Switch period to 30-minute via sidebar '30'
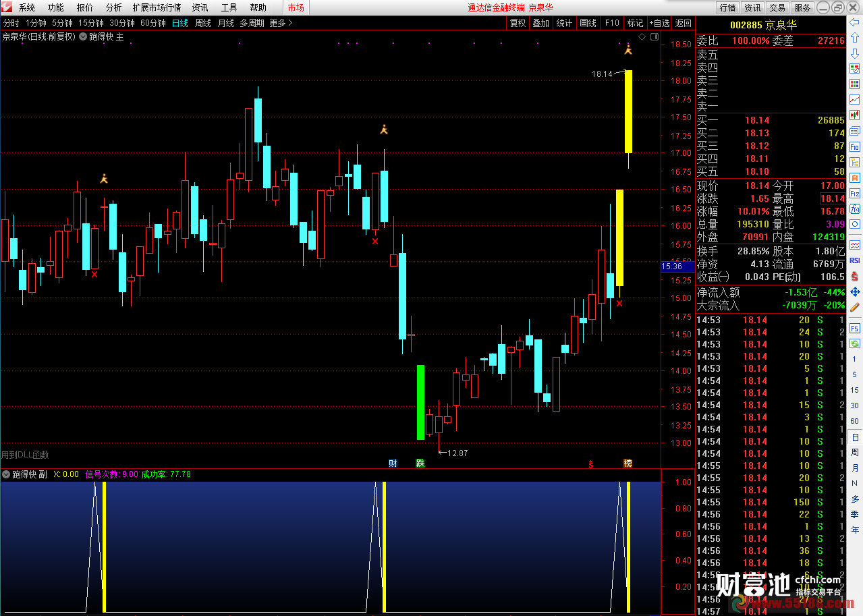 [x=854, y=405]
